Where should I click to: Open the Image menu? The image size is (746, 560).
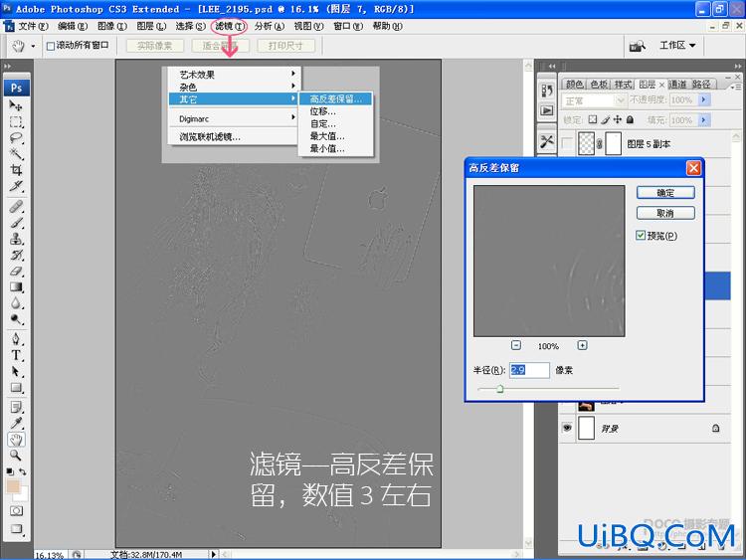point(111,26)
